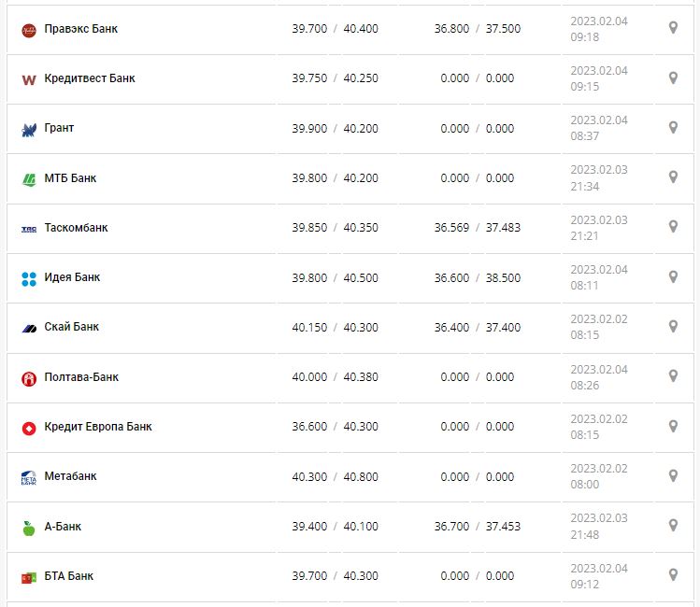Click map pin in Скай Банк row
This screenshot has height=607, width=700.
(673, 326)
